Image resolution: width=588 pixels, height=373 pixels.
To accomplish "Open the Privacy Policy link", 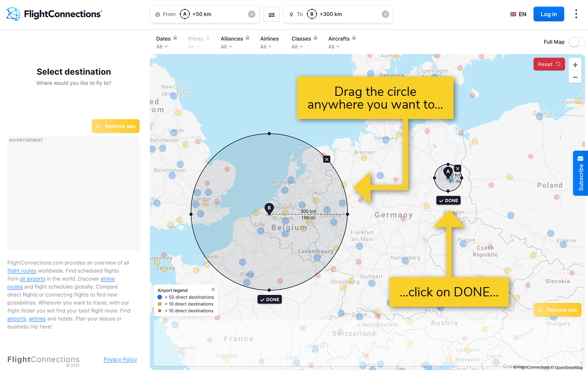I will click(120, 359).
